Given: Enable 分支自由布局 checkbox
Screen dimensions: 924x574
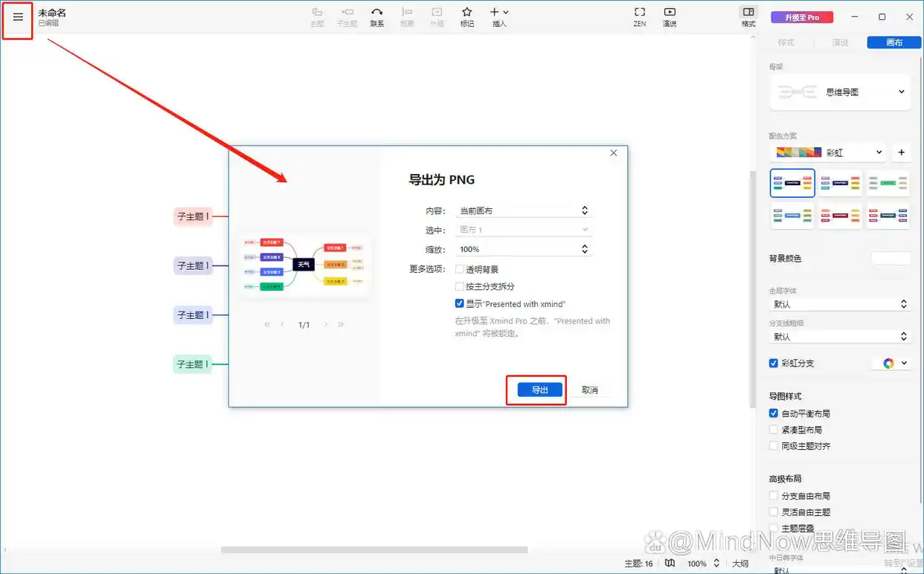Looking at the screenshot, I should [x=774, y=496].
